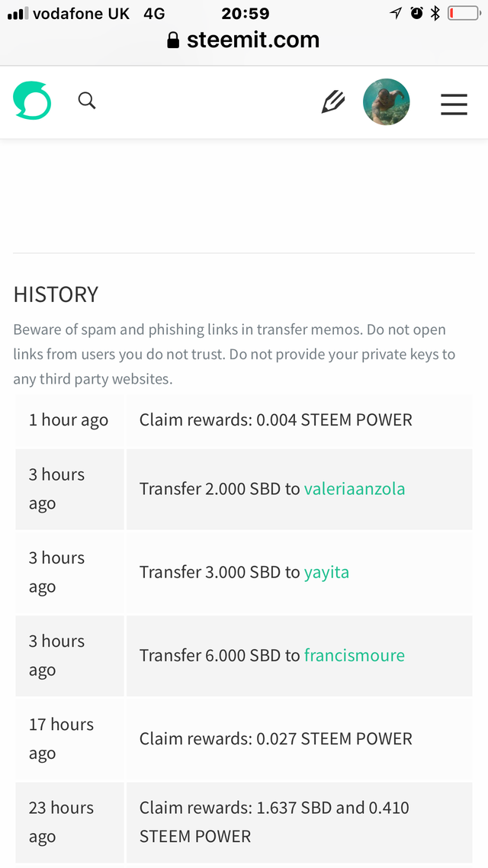Open valeriaanzola's profile link
This screenshot has height=868, width=488.
click(x=355, y=489)
